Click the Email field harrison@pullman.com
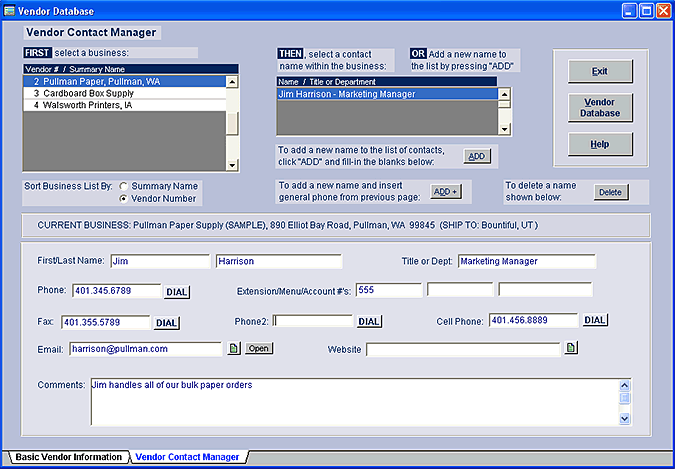675x469 pixels. [146, 349]
